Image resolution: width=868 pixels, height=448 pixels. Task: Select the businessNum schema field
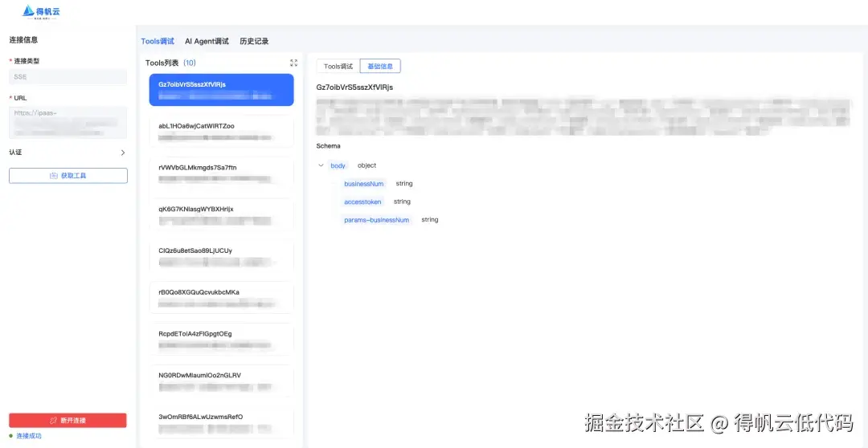[364, 184]
